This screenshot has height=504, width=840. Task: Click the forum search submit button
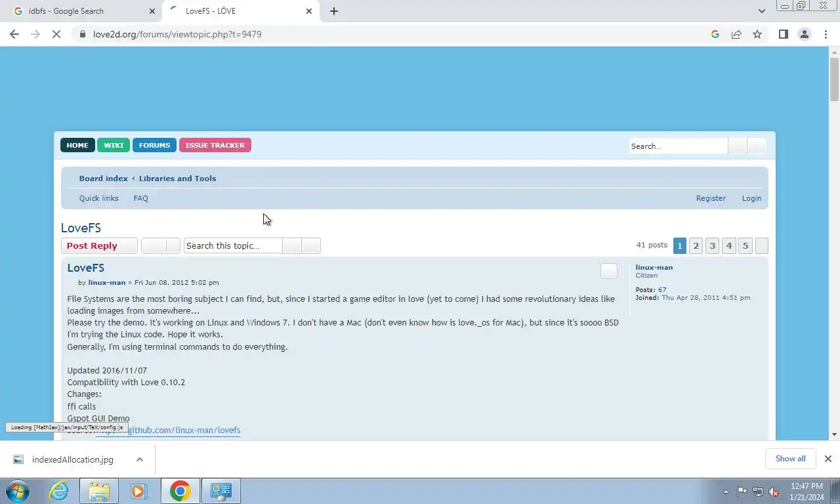coord(737,146)
